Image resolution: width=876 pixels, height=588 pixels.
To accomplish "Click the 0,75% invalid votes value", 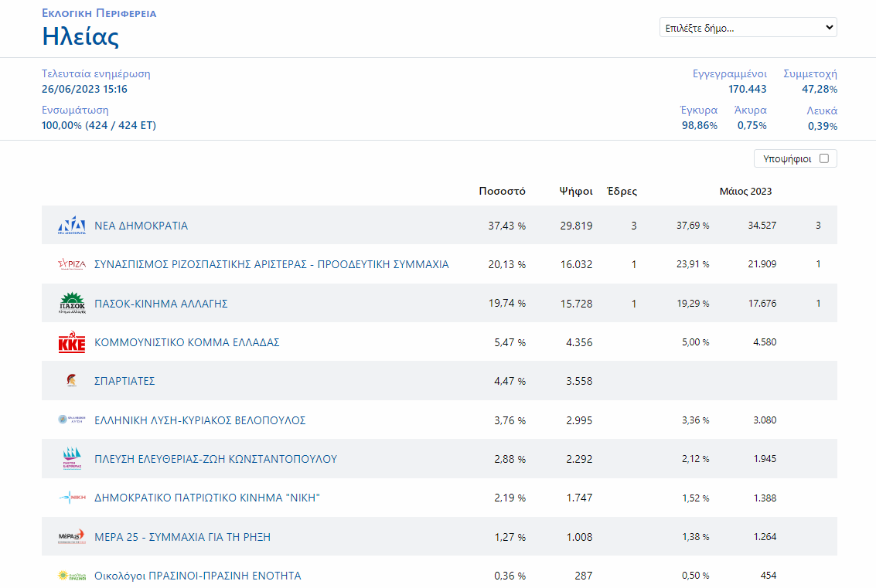I will tap(752, 125).
